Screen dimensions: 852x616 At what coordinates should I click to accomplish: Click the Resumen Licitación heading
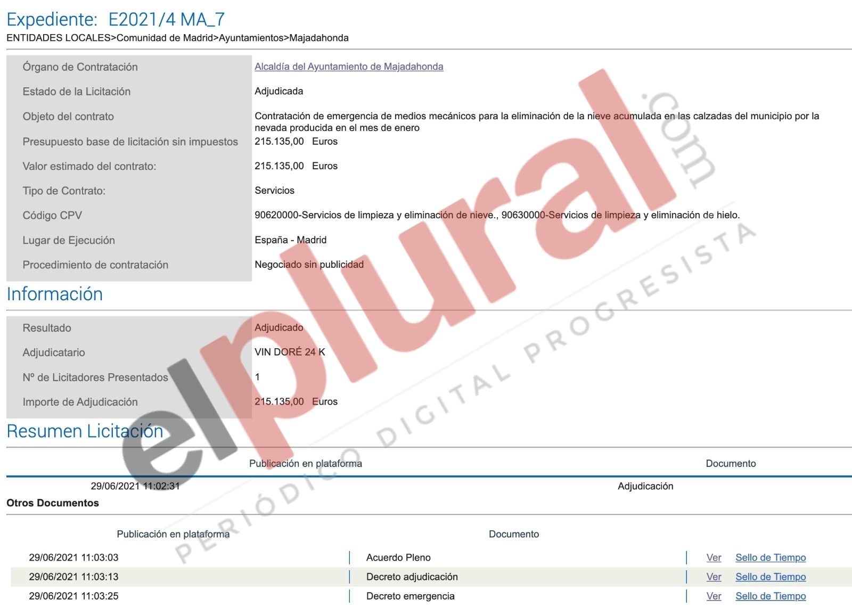coord(85,431)
